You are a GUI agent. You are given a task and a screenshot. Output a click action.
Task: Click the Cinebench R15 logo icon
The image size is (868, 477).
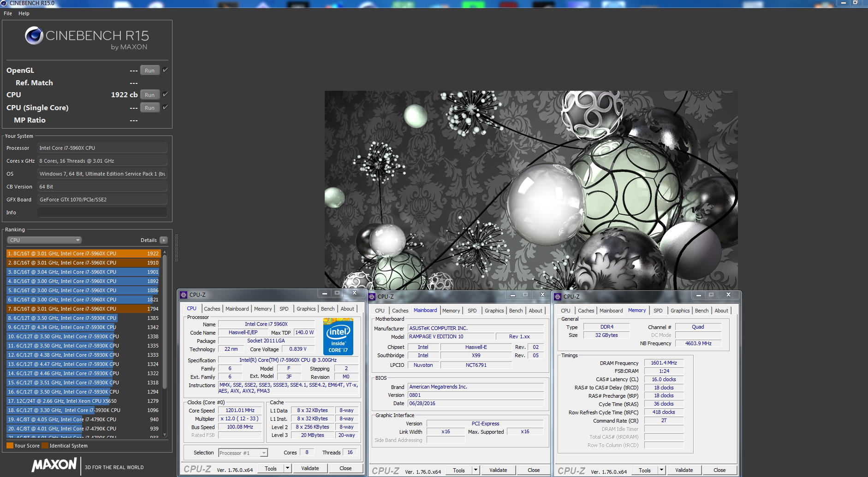coord(34,35)
